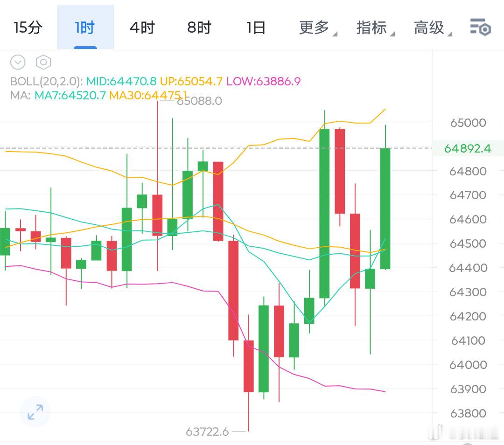This screenshot has height=445, width=504.
Task: Click the 65000 price axis label
Action: point(468,123)
